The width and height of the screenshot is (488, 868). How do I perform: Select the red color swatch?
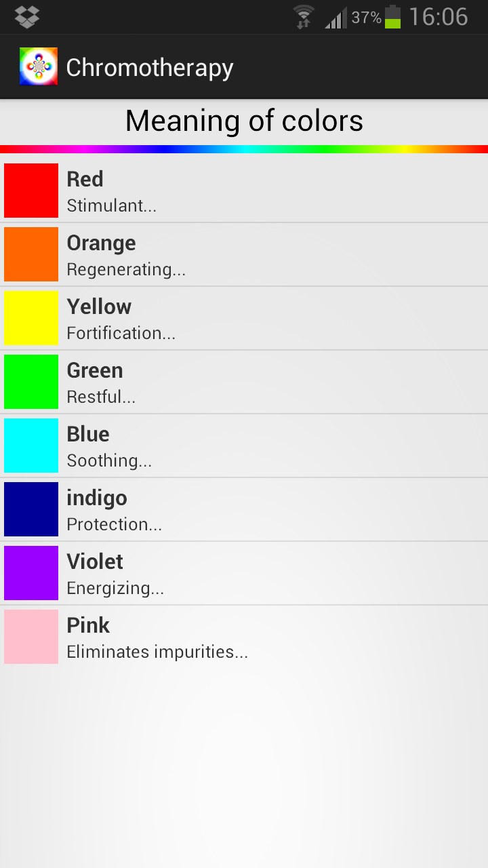pos(31,191)
